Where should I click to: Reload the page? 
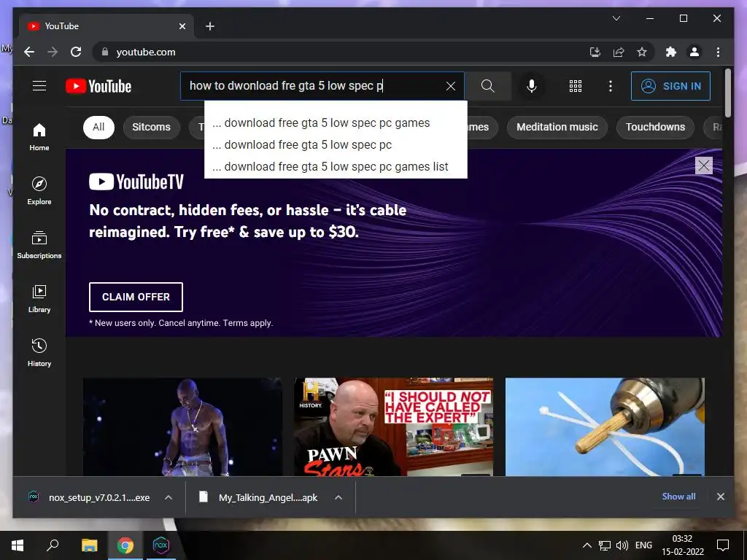click(76, 52)
